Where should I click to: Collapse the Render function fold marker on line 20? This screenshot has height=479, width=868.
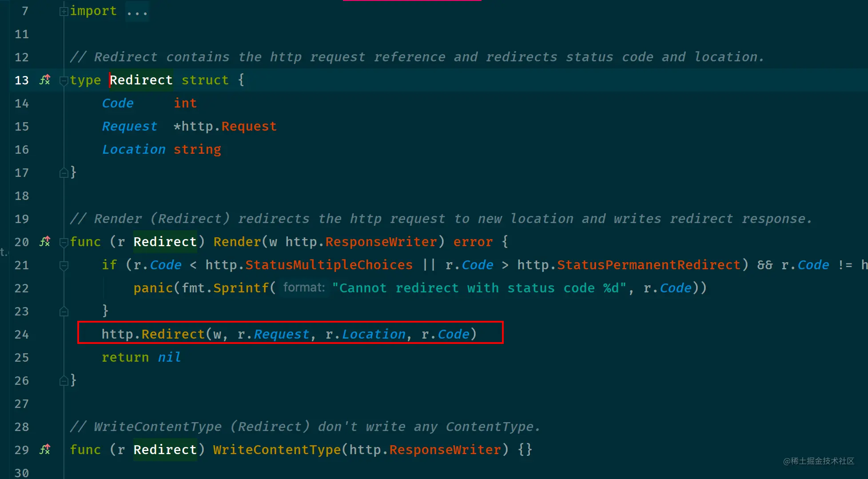point(64,242)
